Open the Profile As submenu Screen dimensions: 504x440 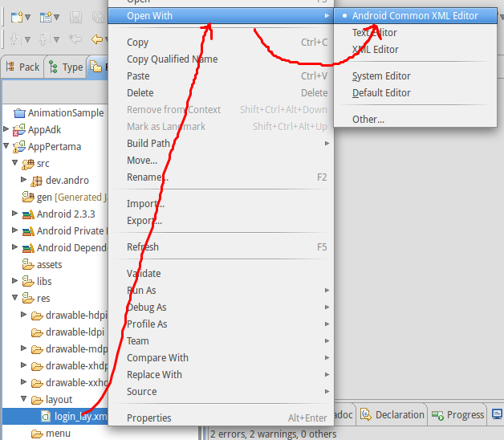[x=221, y=324]
